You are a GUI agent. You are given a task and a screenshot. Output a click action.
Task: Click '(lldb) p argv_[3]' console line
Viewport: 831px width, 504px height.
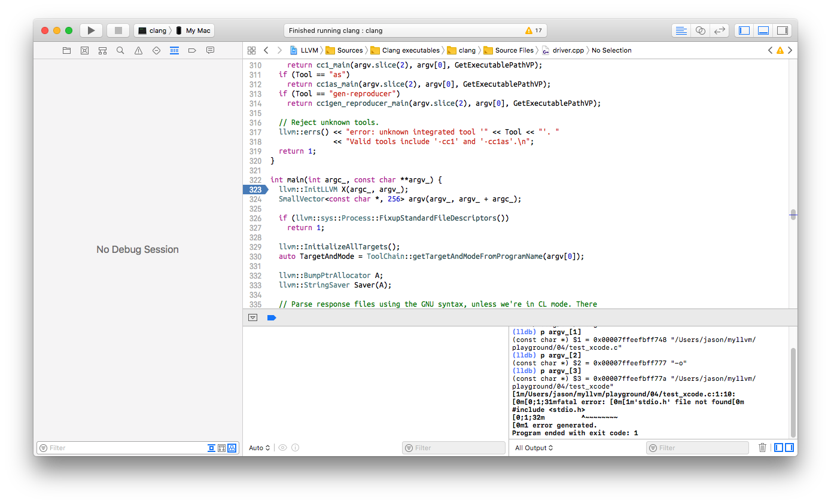pyautogui.click(x=547, y=371)
